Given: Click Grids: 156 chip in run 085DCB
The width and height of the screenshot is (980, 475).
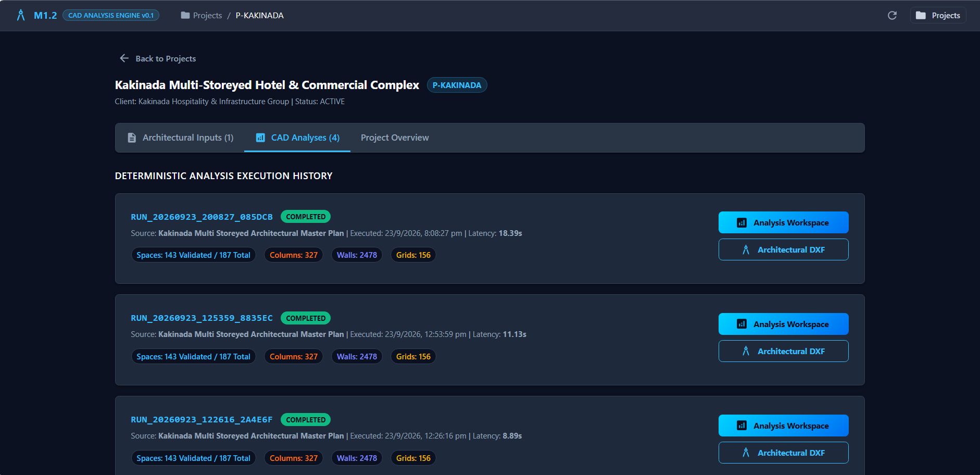Looking at the screenshot, I should (413, 255).
